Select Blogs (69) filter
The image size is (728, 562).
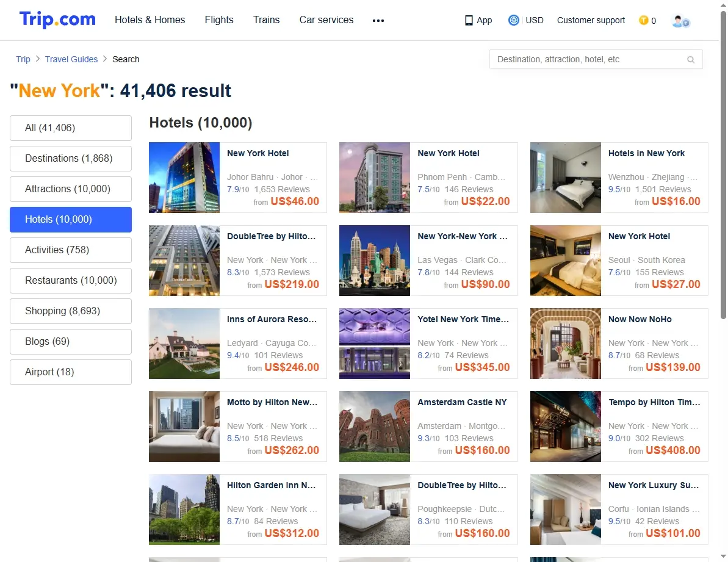pyautogui.click(x=71, y=342)
